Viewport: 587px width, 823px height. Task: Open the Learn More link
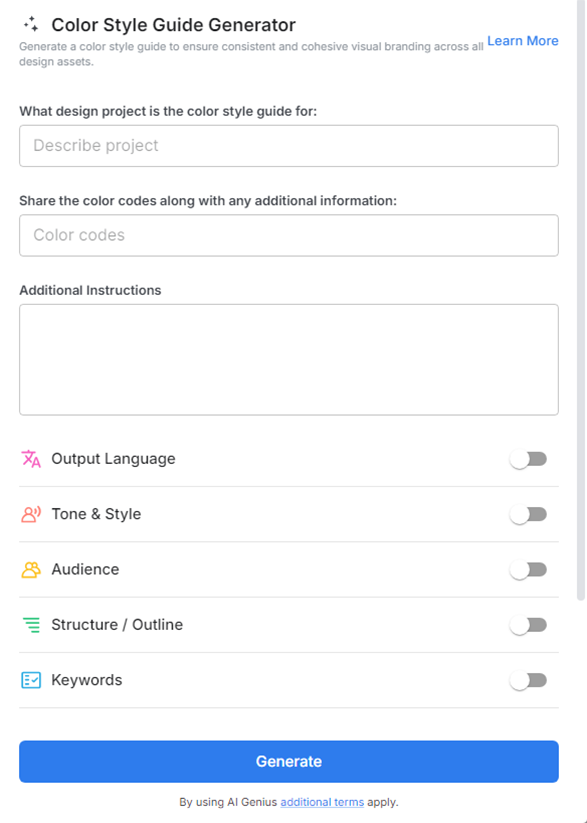tap(523, 40)
